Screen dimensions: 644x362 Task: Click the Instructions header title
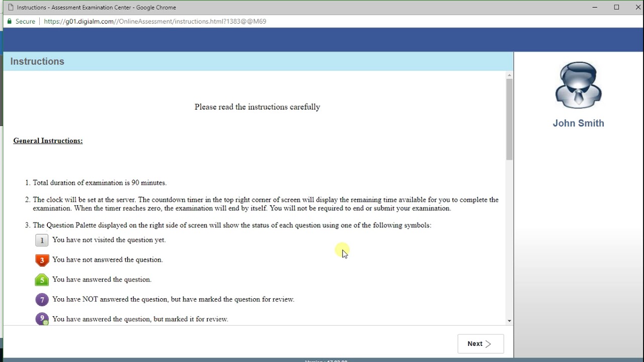click(37, 61)
